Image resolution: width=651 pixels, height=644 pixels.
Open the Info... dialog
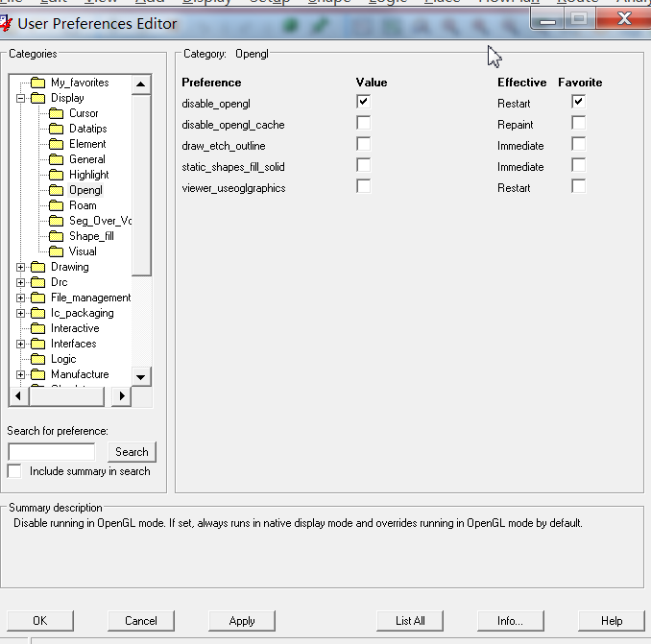[510, 621]
